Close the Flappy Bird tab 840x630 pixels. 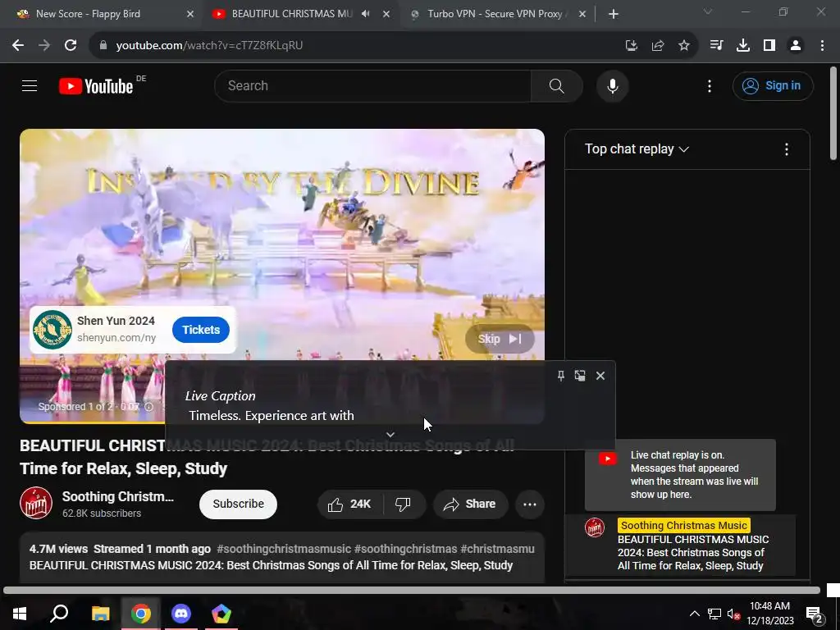pyautogui.click(x=190, y=14)
